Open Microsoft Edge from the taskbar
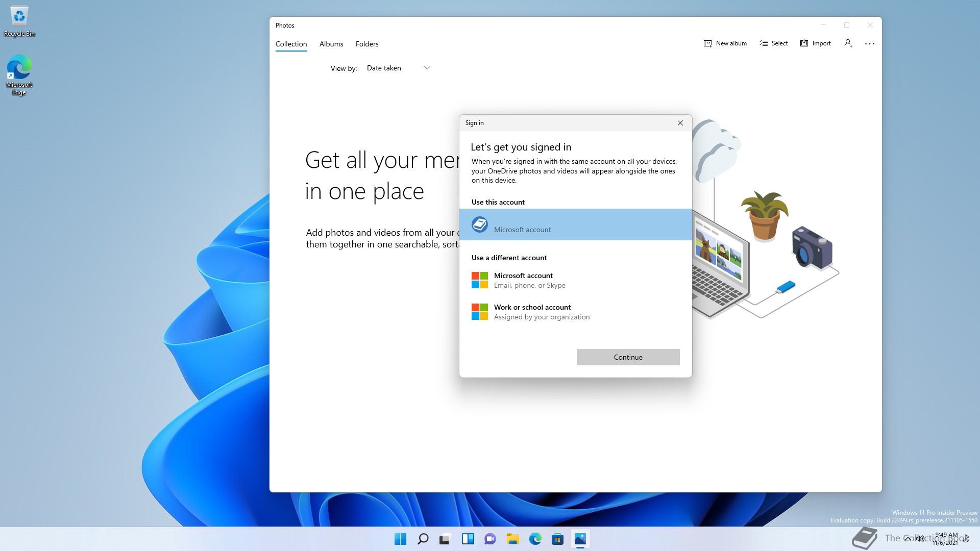The image size is (980, 551). click(535, 539)
